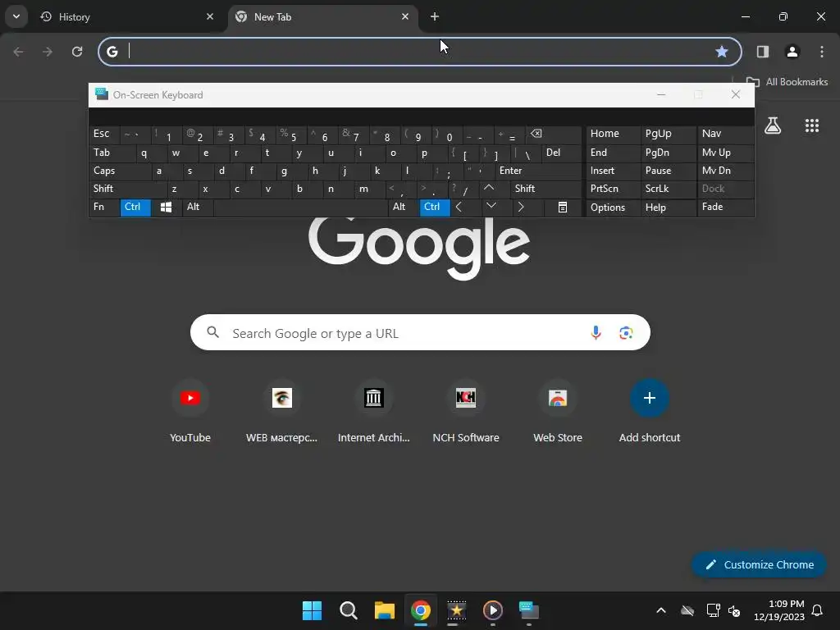Screen dimensions: 840x630
Task: Click the Add shortcut plus button
Action: (x=650, y=398)
